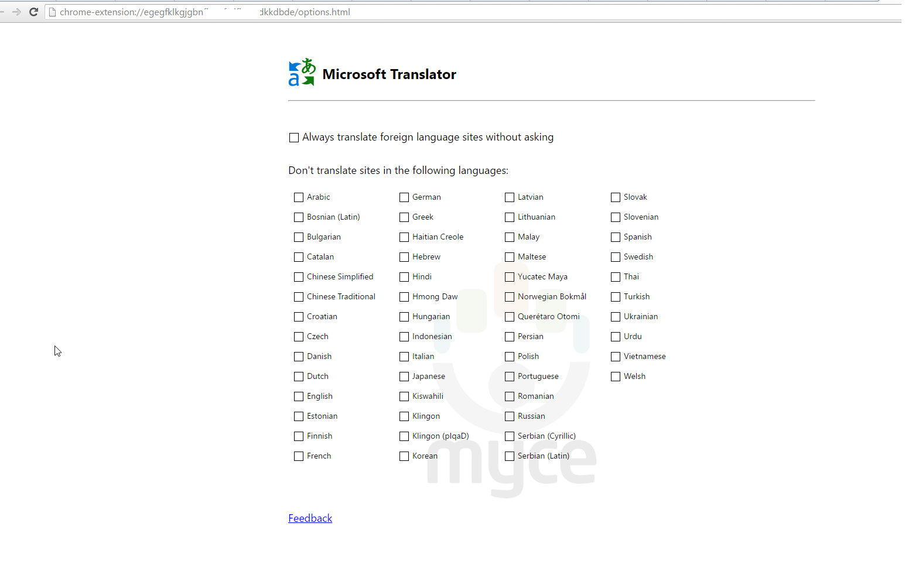
Task: Click the address bar URL field
Action: [473, 12]
